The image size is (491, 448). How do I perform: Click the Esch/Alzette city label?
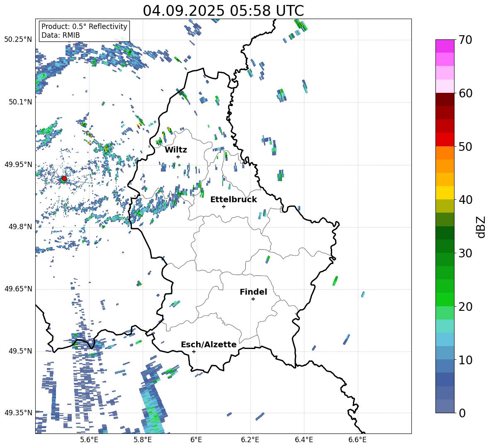[x=209, y=344]
